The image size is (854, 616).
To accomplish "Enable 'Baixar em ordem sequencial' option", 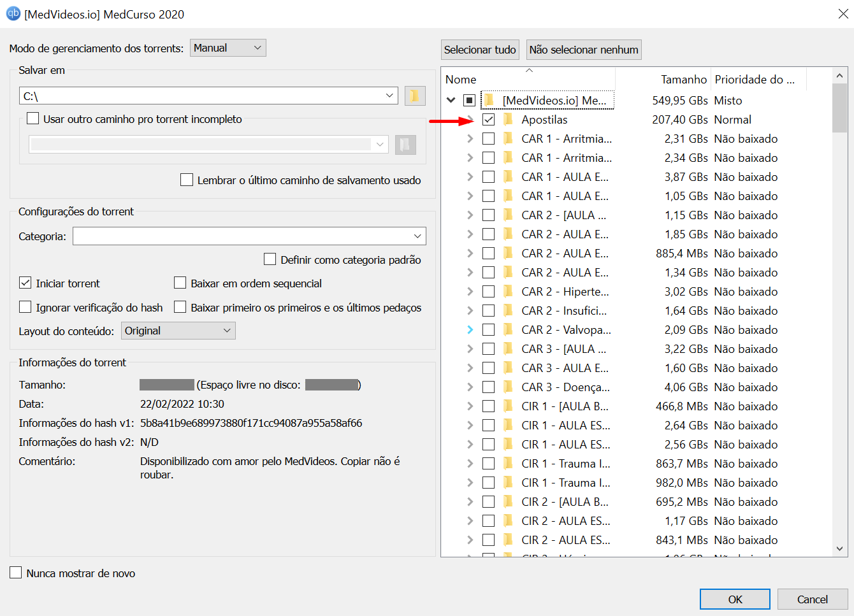I will 180,283.
